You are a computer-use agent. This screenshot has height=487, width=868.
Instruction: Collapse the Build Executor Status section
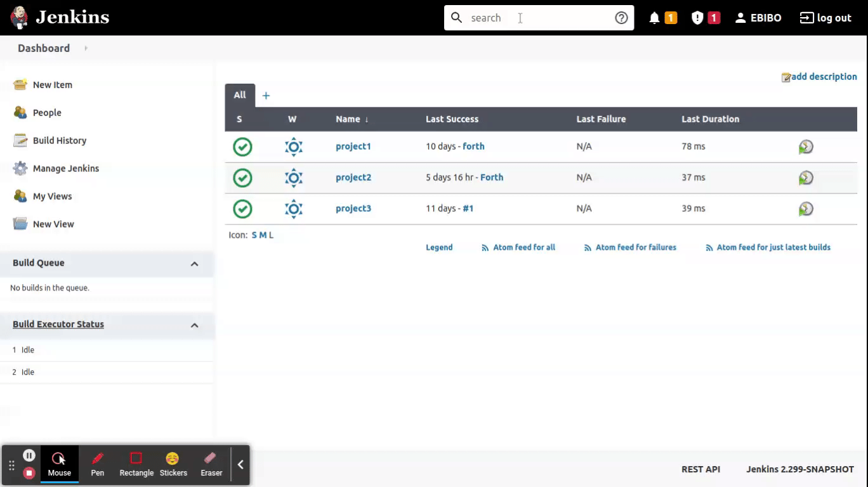(x=195, y=324)
